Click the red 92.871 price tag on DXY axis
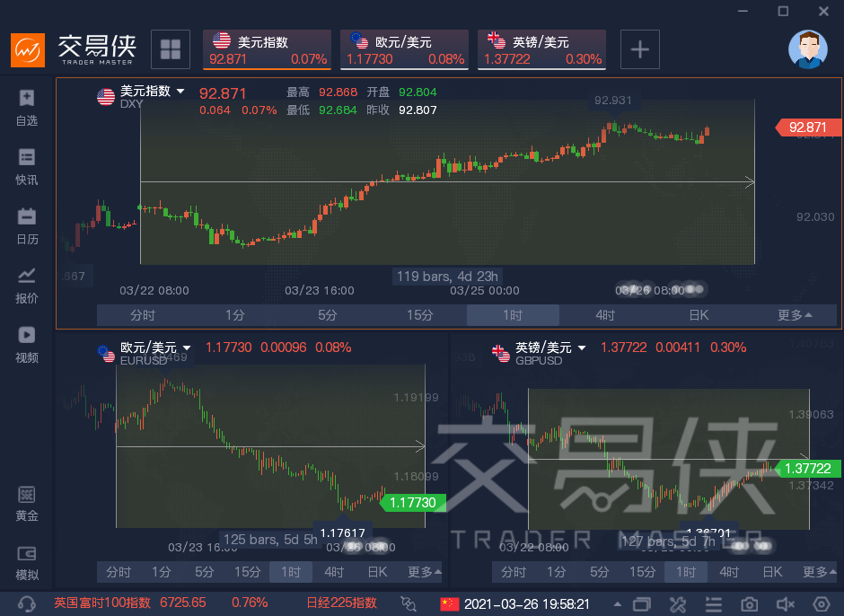 click(x=807, y=128)
